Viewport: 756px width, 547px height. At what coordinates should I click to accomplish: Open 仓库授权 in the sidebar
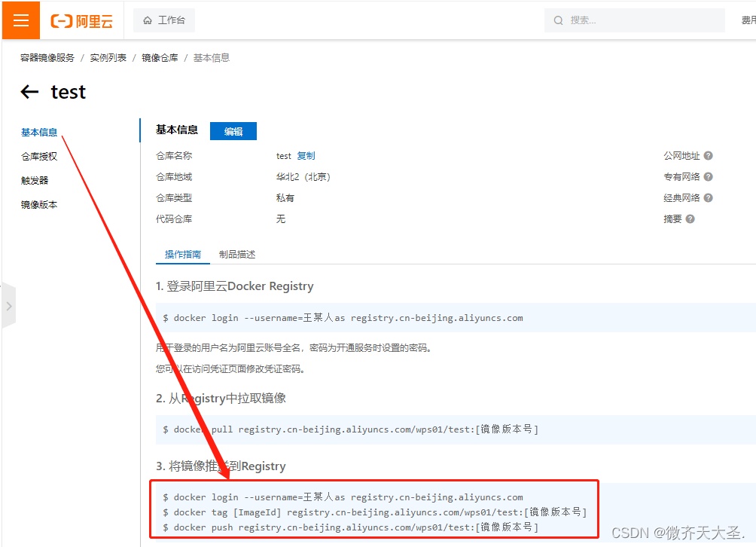(39, 156)
